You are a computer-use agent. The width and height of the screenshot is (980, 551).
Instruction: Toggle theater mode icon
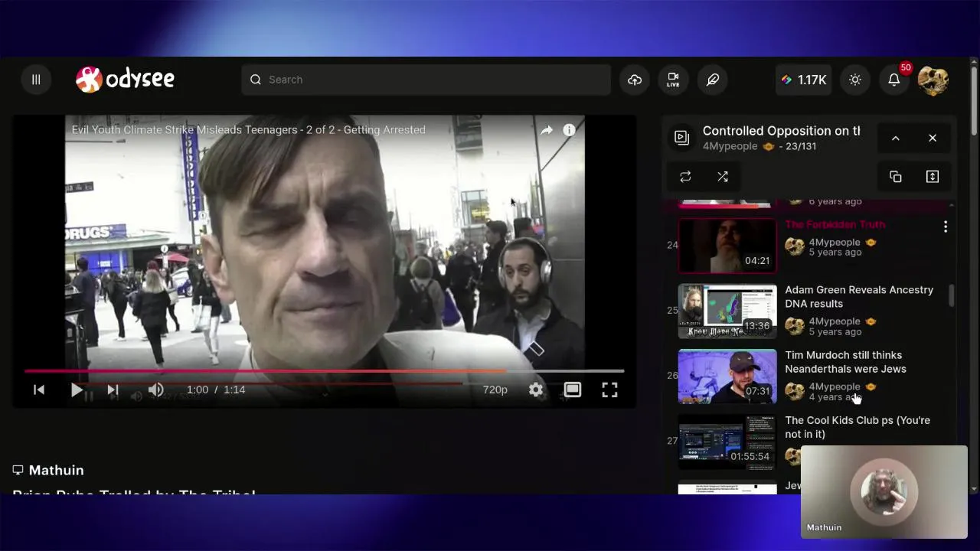pos(573,390)
